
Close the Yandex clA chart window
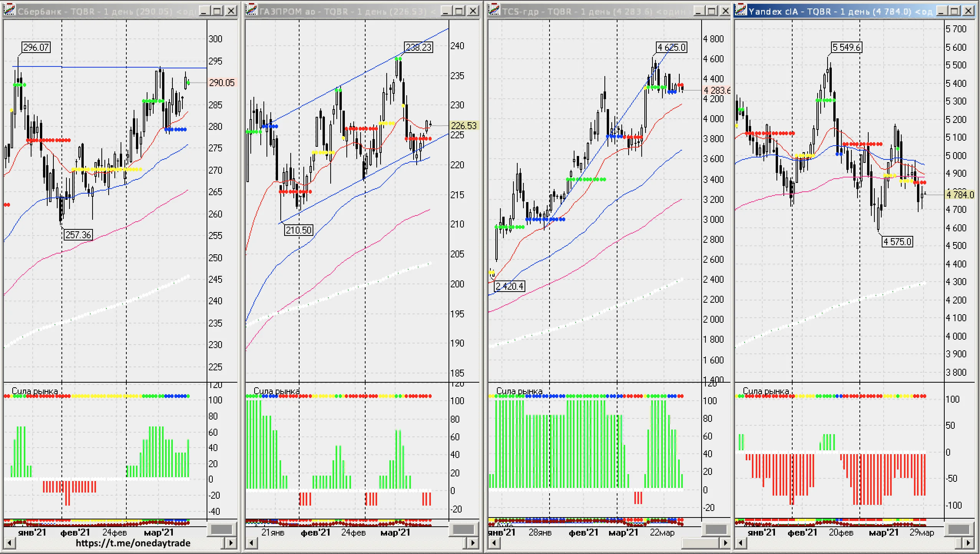[968, 11]
